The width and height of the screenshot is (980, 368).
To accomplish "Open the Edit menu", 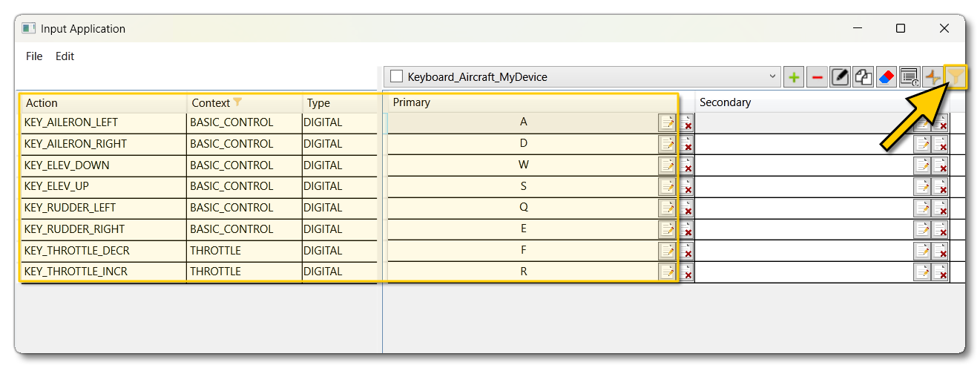I will 65,56.
